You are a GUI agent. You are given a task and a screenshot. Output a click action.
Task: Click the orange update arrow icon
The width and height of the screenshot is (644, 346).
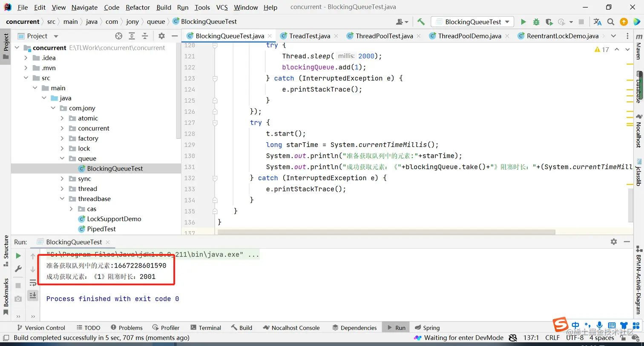(x=624, y=22)
